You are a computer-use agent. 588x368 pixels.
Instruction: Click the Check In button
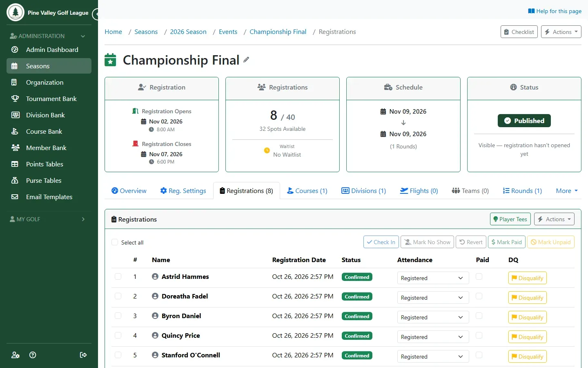click(x=381, y=242)
